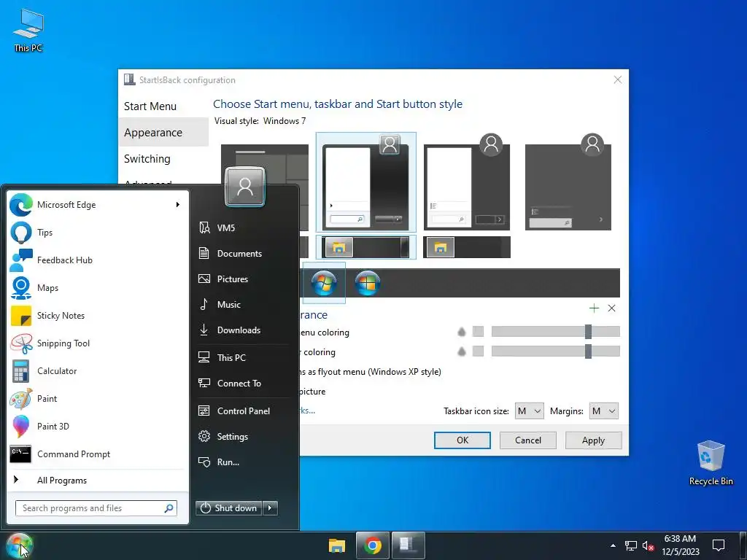The width and height of the screenshot is (747, 560).
Task: Apply StartIsBack configuration changes
Action: click(x=593, y=440)
